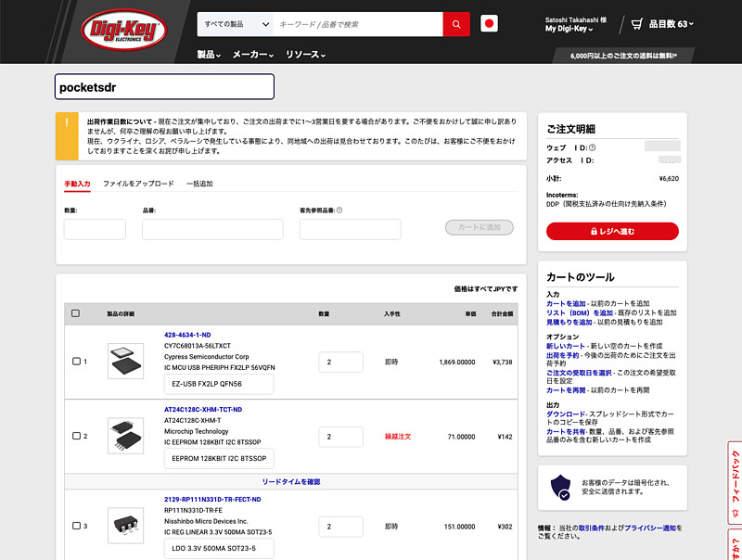Screen dimensions: 742x560
Task: Select the 手動入力 tab
Action: click(77, 184)
